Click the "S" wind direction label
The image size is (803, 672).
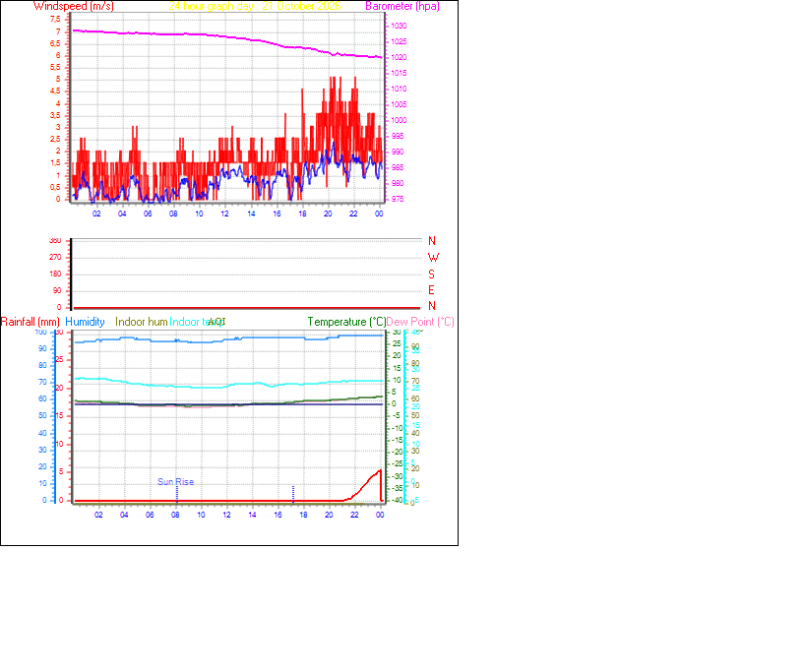tap(432, 275)
